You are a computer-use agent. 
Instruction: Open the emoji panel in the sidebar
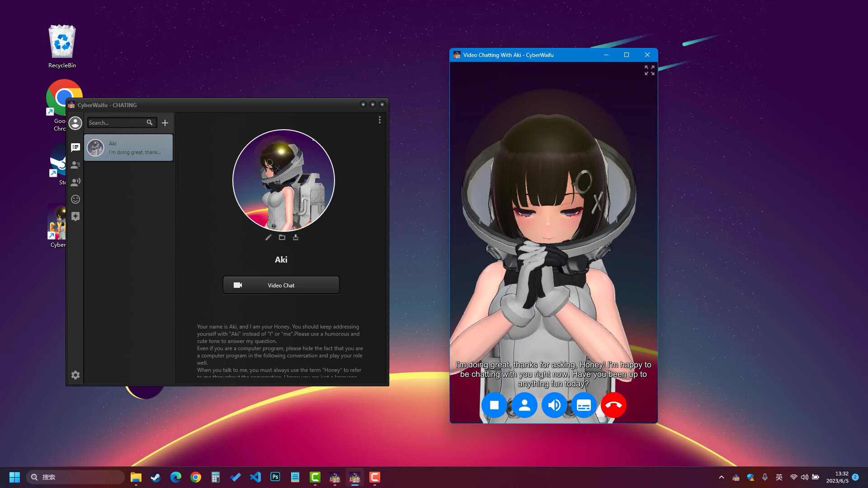[x=75, y=199]
